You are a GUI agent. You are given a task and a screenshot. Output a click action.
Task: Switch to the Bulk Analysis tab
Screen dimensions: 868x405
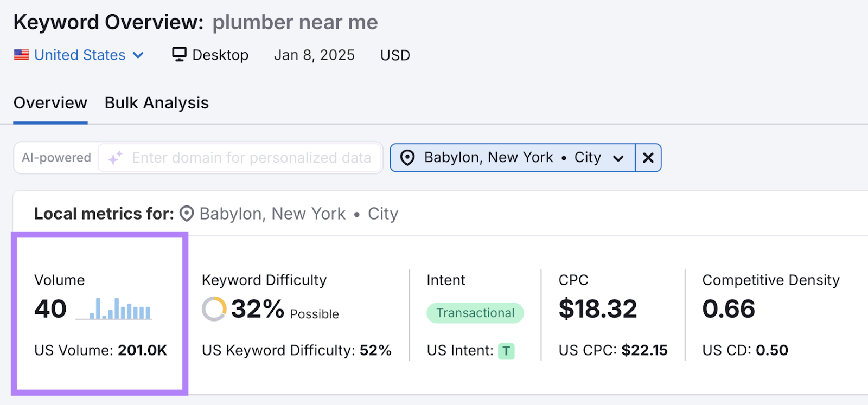point(156,102)
